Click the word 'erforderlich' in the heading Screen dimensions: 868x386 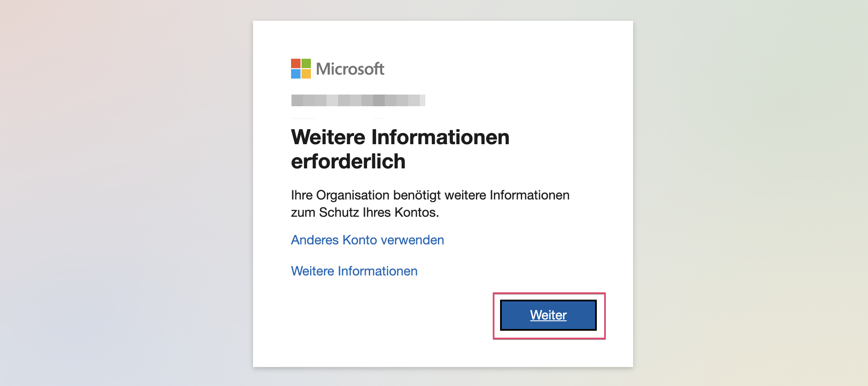tap(348, 161)
